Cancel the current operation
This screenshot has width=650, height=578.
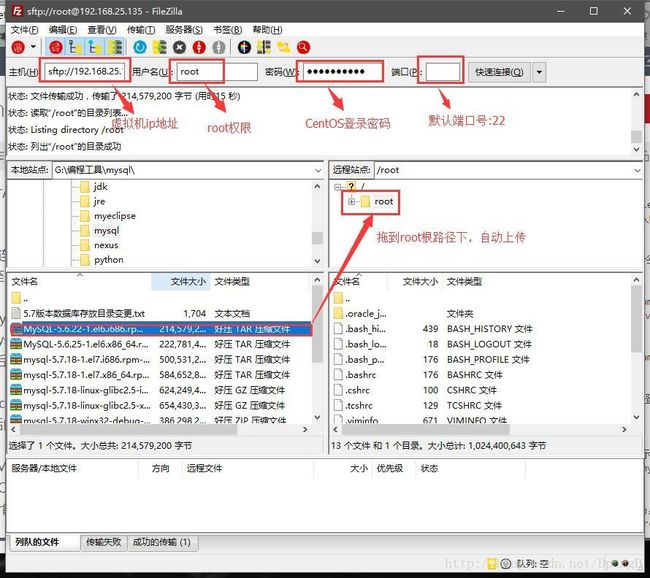(179, 47)
